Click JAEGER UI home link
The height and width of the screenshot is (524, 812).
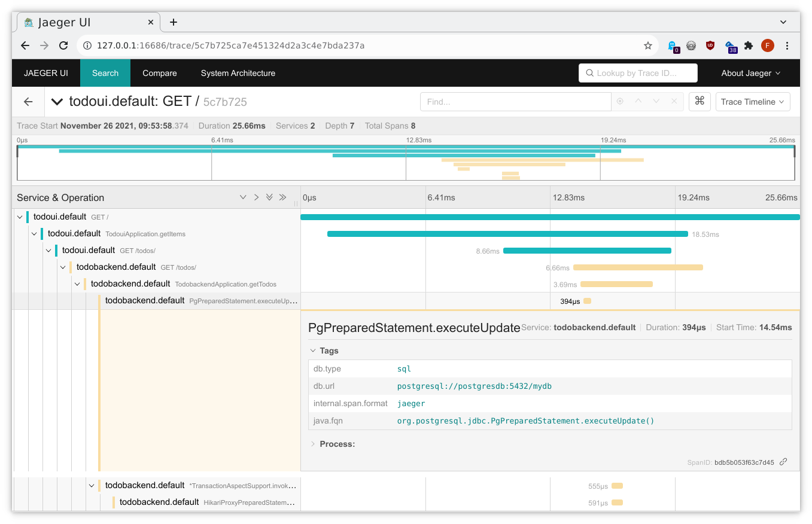click(x=46, y=73)
